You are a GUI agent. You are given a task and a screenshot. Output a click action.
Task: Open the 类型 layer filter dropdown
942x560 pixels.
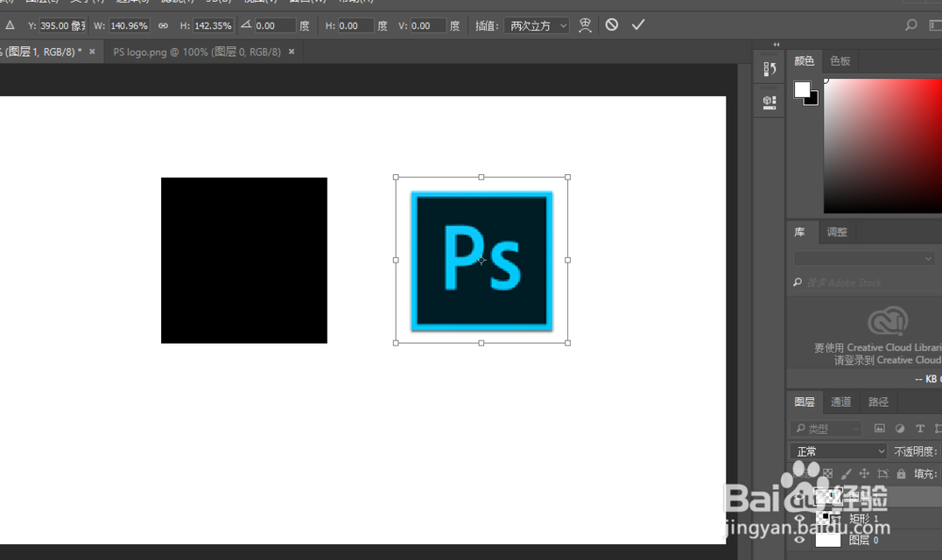pos(826,428)
